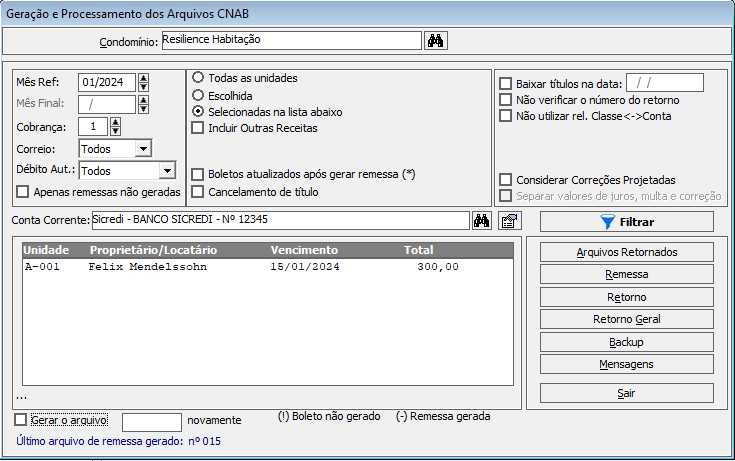Image resolution: width=735 pixels, height=461 pixels.
Task: Select the A-001 Felix Mendelssohn row
Action: [x=268, y=267]
